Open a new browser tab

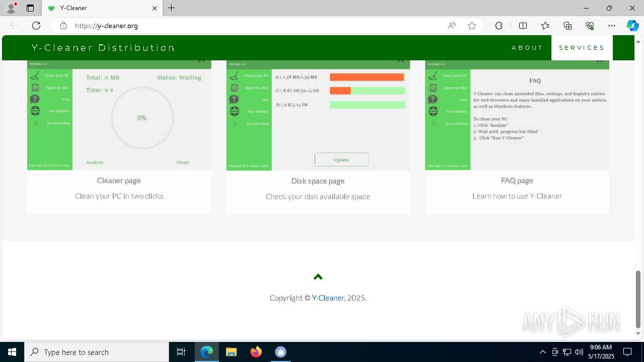click(171, 8)
